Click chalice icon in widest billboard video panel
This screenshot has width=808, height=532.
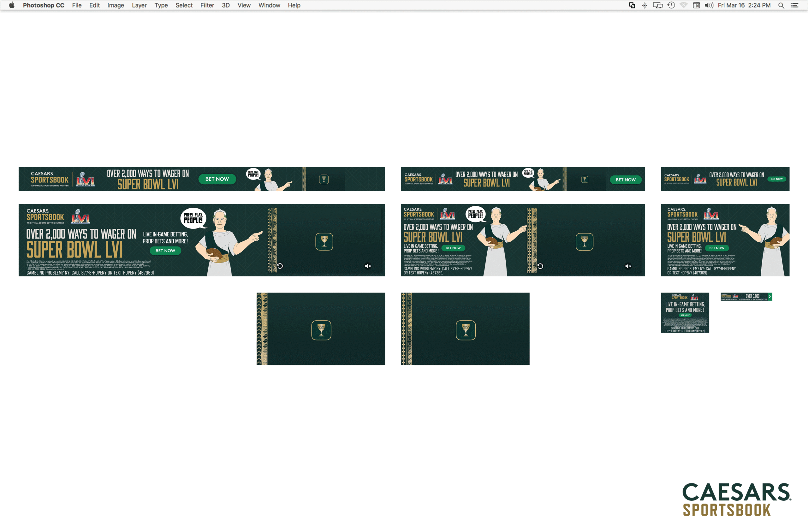pyautogui.click(x=324, y=241)
